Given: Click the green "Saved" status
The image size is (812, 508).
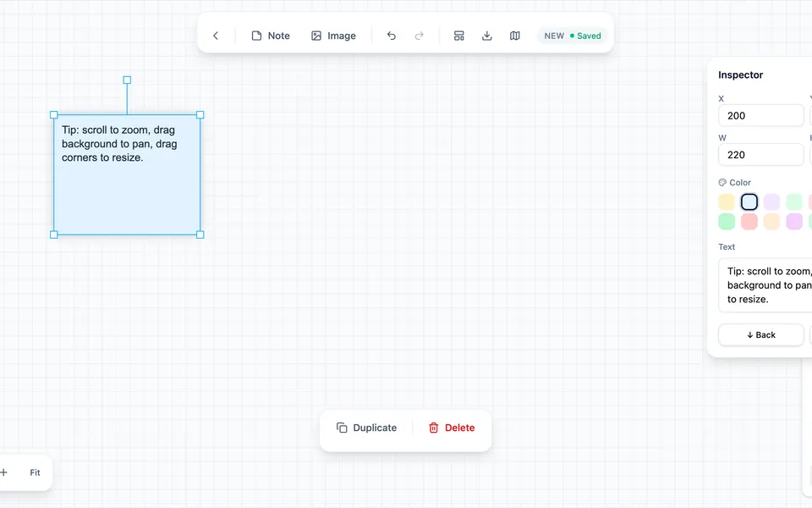Looking at the screenshot, I should [x=585, y=36].
